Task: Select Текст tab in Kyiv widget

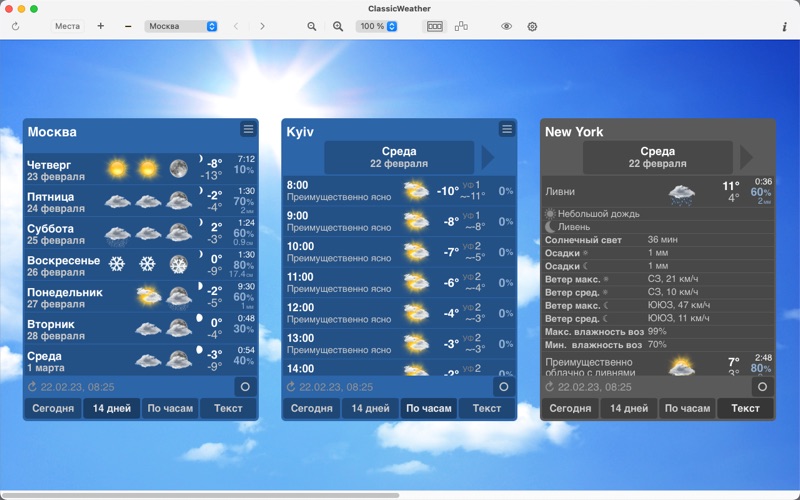Action: 487,408
